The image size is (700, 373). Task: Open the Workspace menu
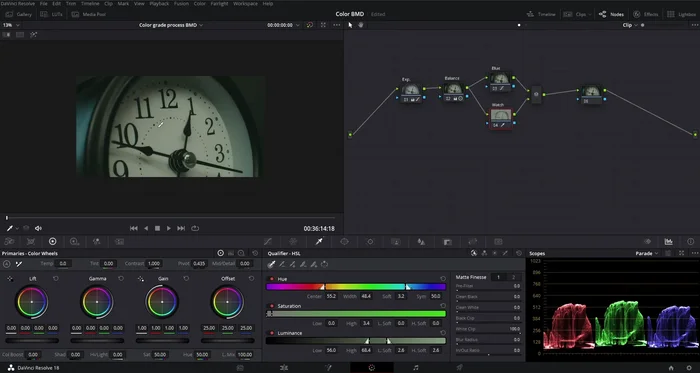(x=246, y=4)
